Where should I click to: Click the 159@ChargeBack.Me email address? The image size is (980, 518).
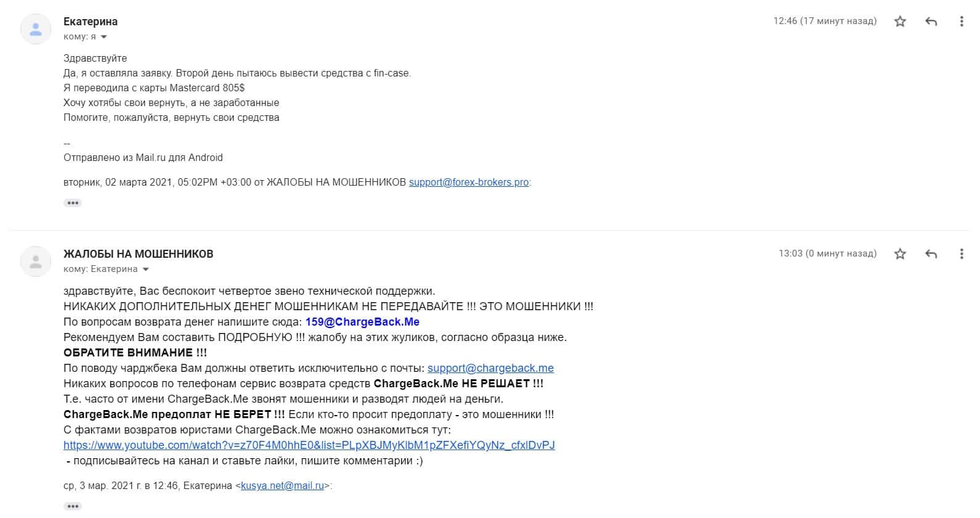coord(362,322)
